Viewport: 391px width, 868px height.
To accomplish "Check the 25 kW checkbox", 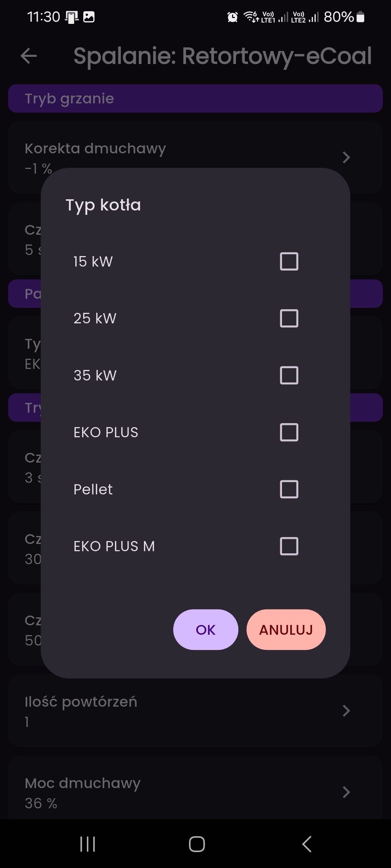I will coord(289,318).
